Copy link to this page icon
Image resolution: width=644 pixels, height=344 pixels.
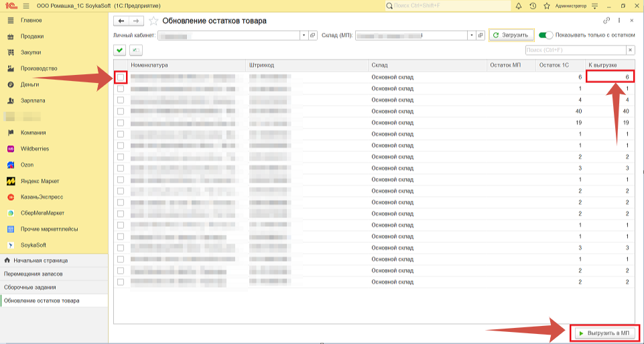coord(607,21)
